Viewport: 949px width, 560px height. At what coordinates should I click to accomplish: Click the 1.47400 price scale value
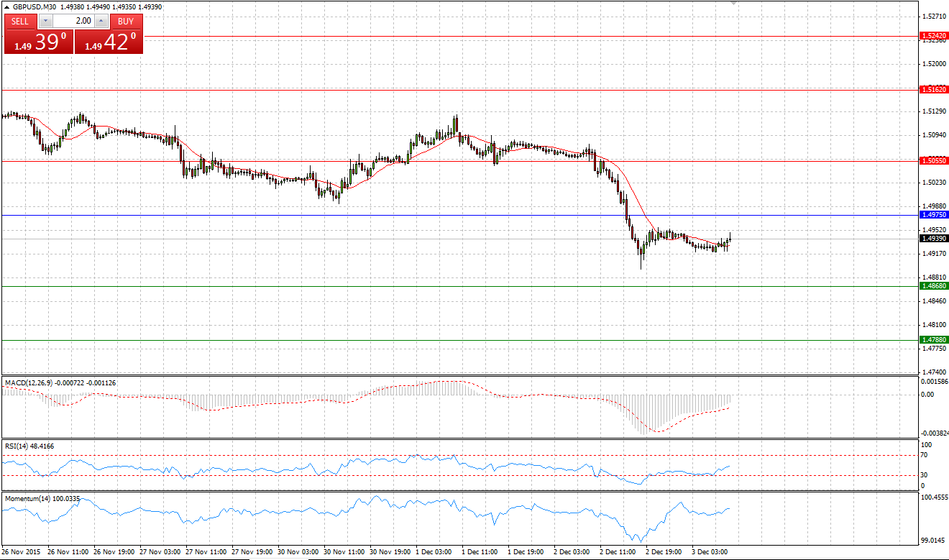(934, 372)
